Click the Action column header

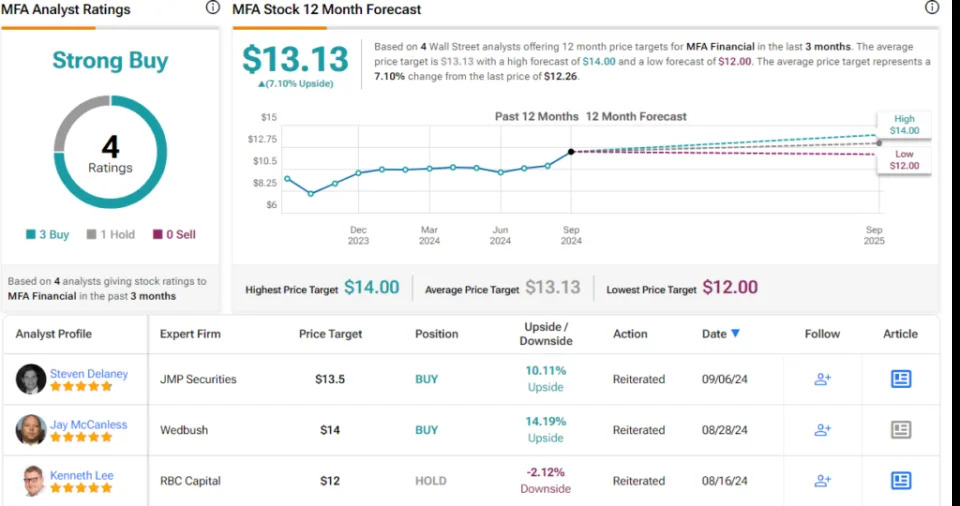pos(630,334)
